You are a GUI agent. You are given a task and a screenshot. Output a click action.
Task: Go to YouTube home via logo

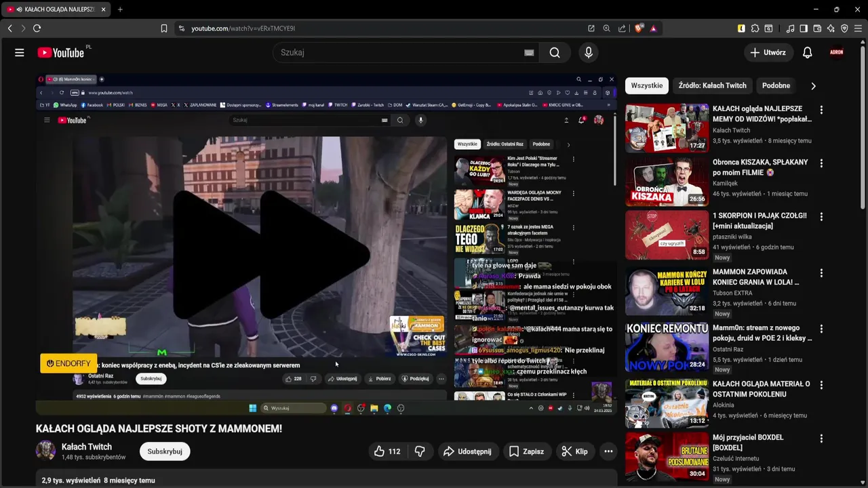(61, 52)
